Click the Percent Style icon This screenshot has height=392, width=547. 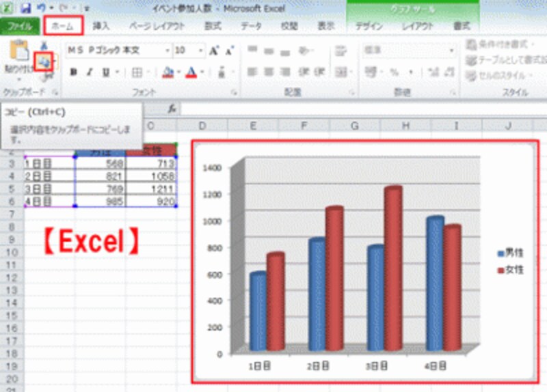click(x=395, y=72)
